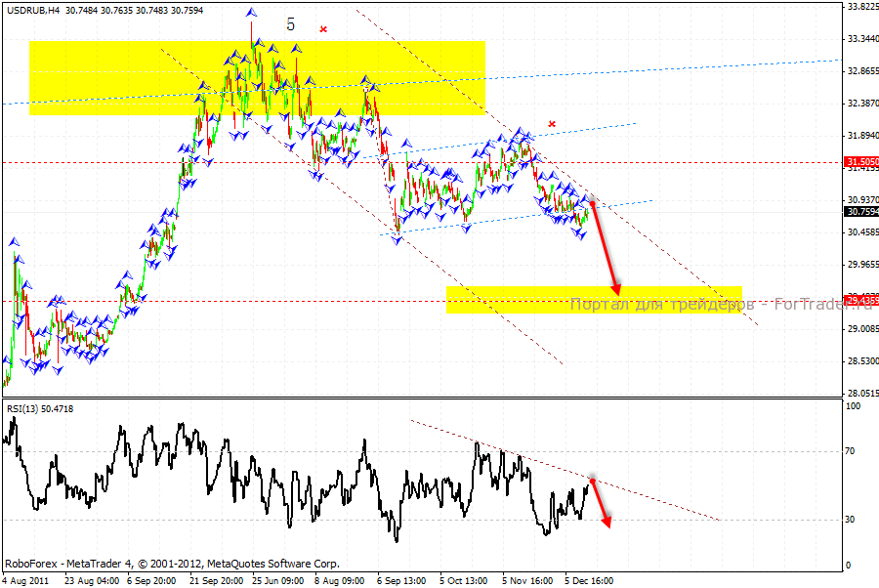Click the wave count label 5

tap(290, 24)
